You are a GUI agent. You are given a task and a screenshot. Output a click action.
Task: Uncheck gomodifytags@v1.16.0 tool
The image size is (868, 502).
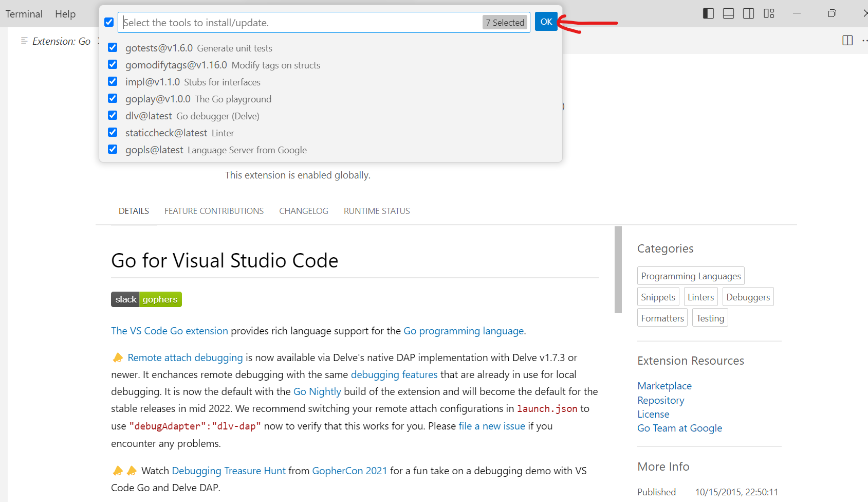pos(113,64)
